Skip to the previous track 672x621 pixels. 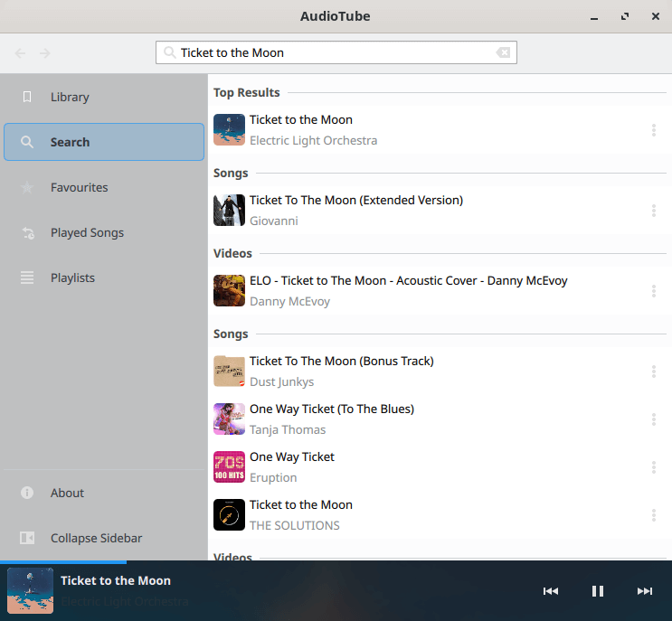tap(551, 591)
